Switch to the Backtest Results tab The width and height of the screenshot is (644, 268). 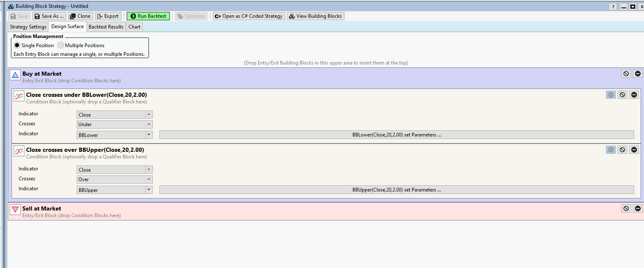[106, 27]
